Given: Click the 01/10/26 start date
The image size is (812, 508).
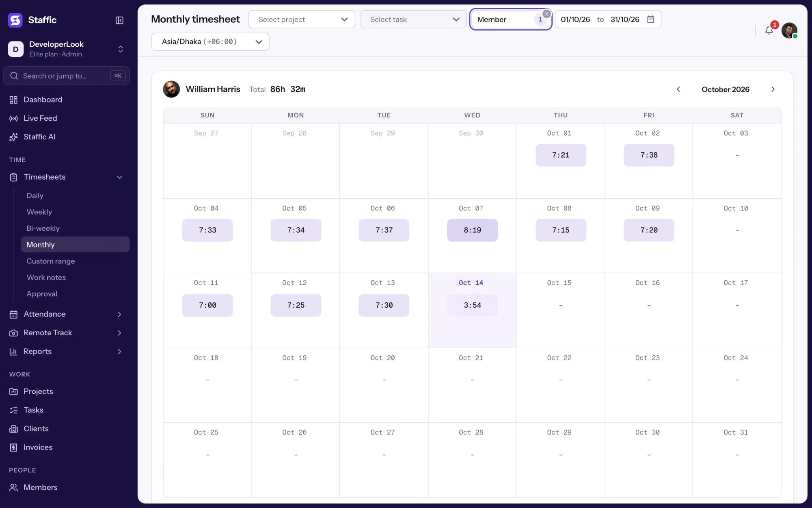Looking at the screenshot, I should [575, 20].
